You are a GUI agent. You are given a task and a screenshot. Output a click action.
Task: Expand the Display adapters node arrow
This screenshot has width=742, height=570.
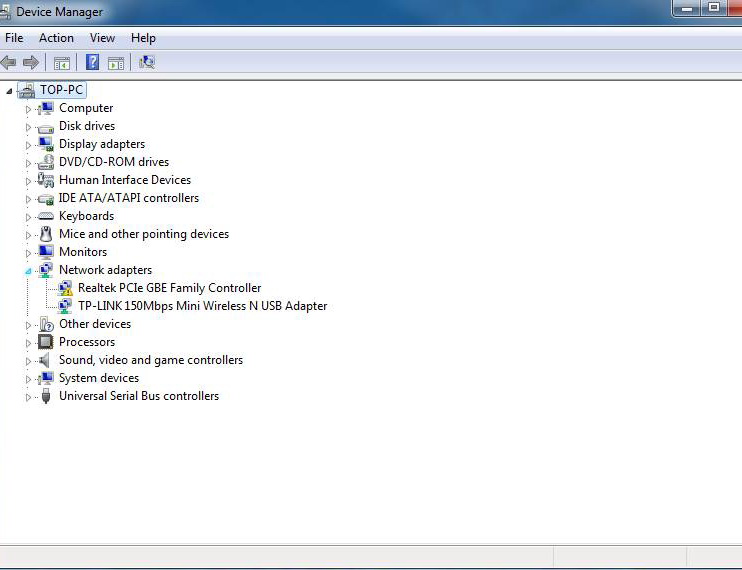click(28, 145)
